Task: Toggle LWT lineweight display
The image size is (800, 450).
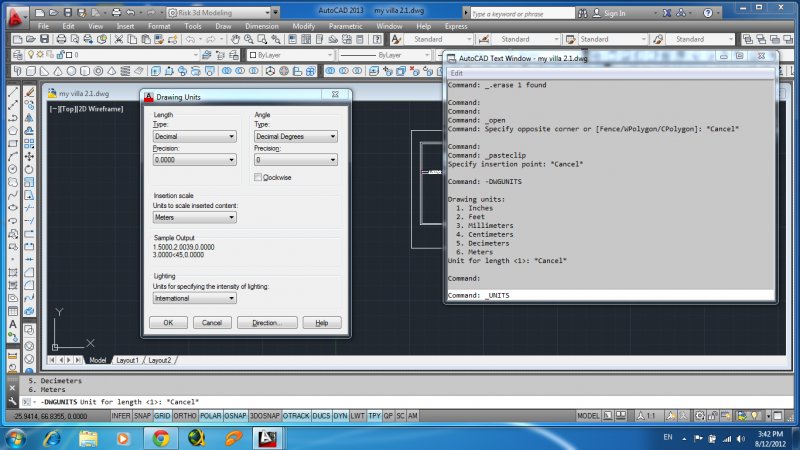Action: (358, 416)
